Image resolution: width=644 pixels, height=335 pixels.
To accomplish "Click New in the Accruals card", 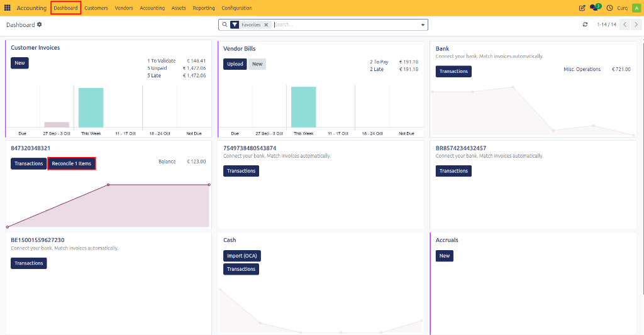I will click(x=445, y=256).
